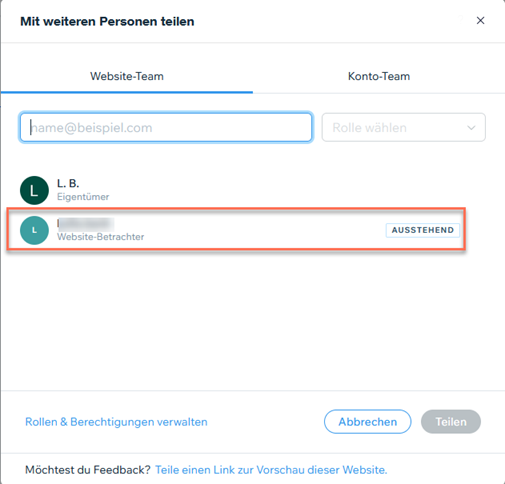Select the L. B. owner name
This screenshot has height=484, width=505.
[x=68, y=183]
